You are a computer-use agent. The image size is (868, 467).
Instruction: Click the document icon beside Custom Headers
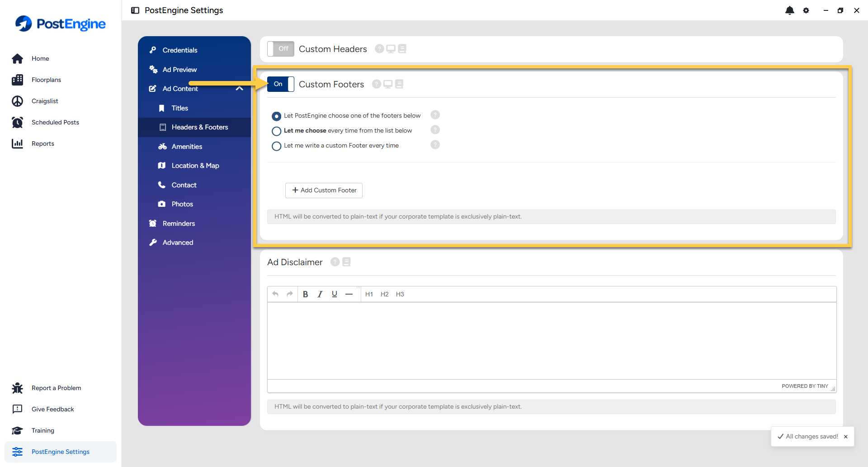click(402, 49)
